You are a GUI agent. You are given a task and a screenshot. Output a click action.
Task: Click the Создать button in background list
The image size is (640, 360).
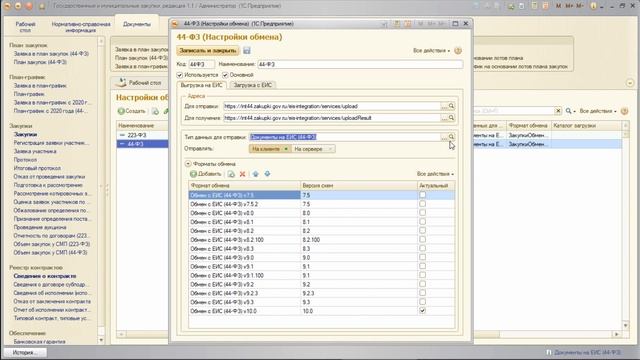(x=131, y=111)
